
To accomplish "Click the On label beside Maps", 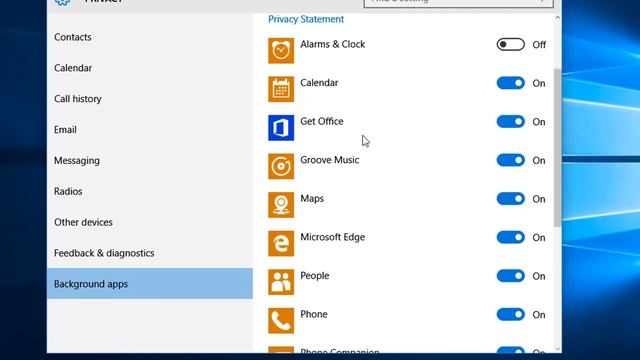I will tap(539, 199).
